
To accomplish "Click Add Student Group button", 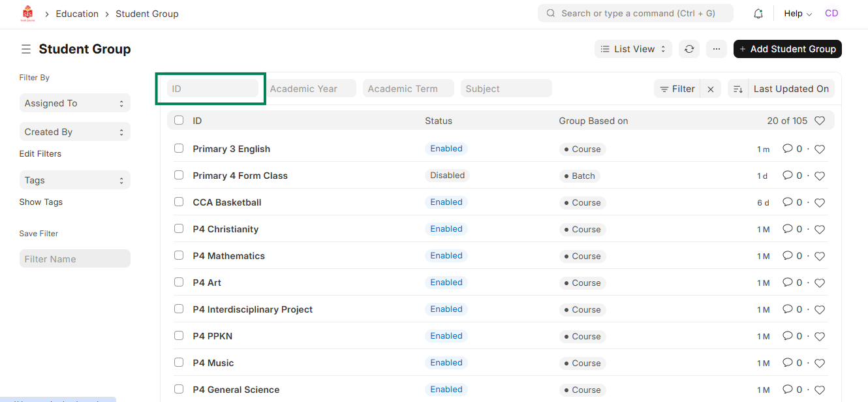I will click(787, 49).
